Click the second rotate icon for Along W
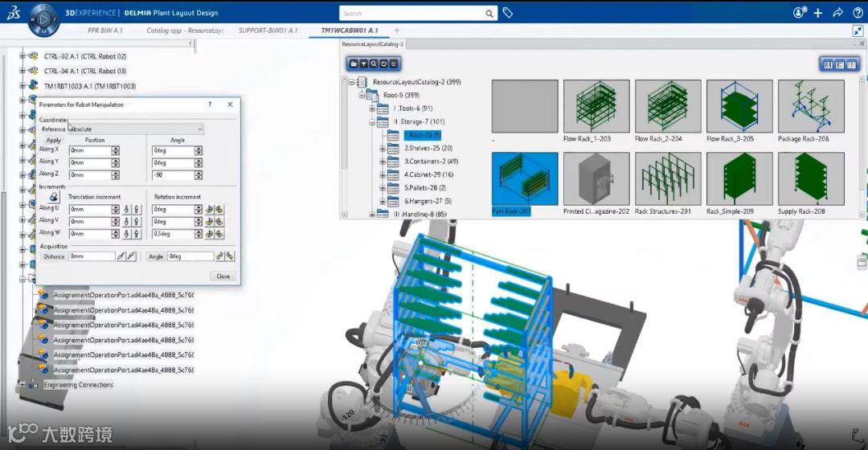 (219, 234)
